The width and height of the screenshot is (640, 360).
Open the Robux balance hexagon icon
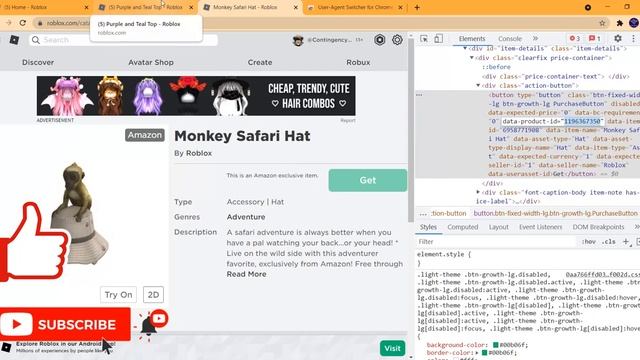[x=380, y=40]
